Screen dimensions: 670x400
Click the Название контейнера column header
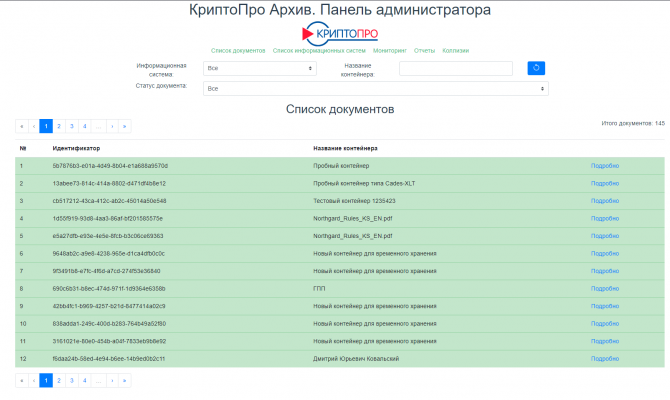pos(345,148)
